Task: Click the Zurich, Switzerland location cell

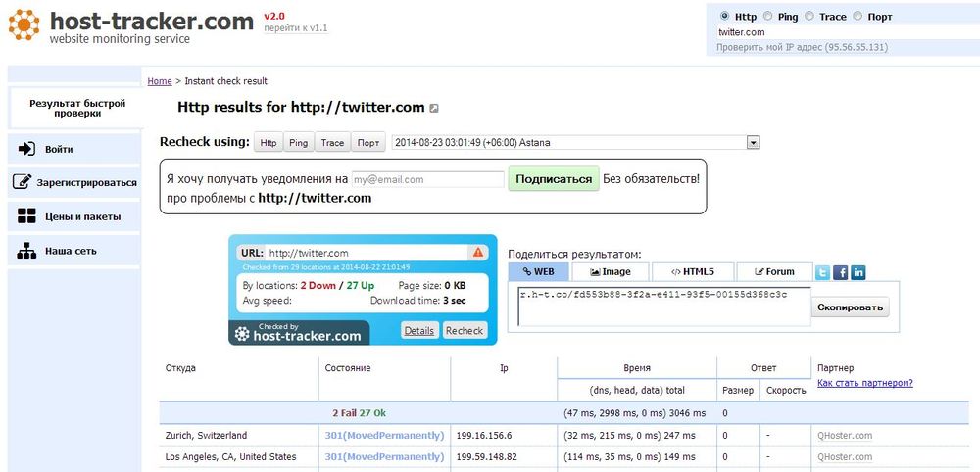Action: tap(206, 435)
